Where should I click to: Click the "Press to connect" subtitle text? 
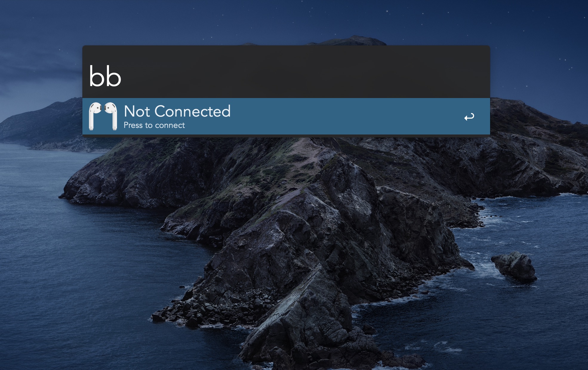154,125
